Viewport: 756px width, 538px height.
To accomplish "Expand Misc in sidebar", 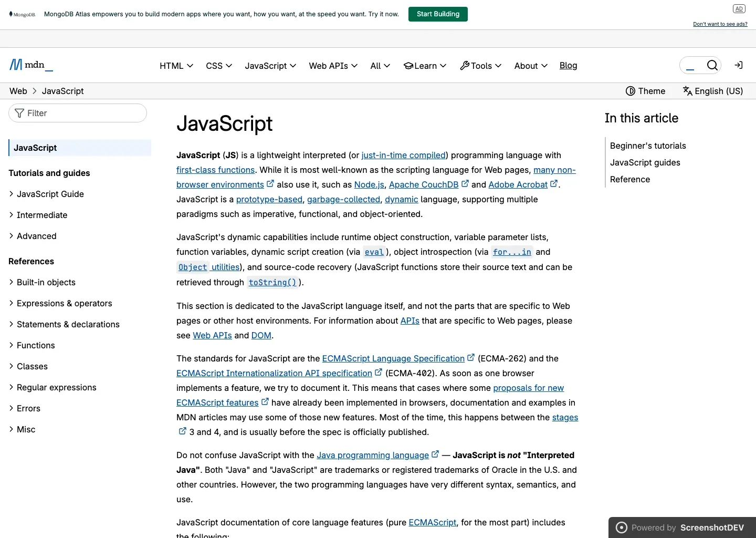I will click(22, 429).
